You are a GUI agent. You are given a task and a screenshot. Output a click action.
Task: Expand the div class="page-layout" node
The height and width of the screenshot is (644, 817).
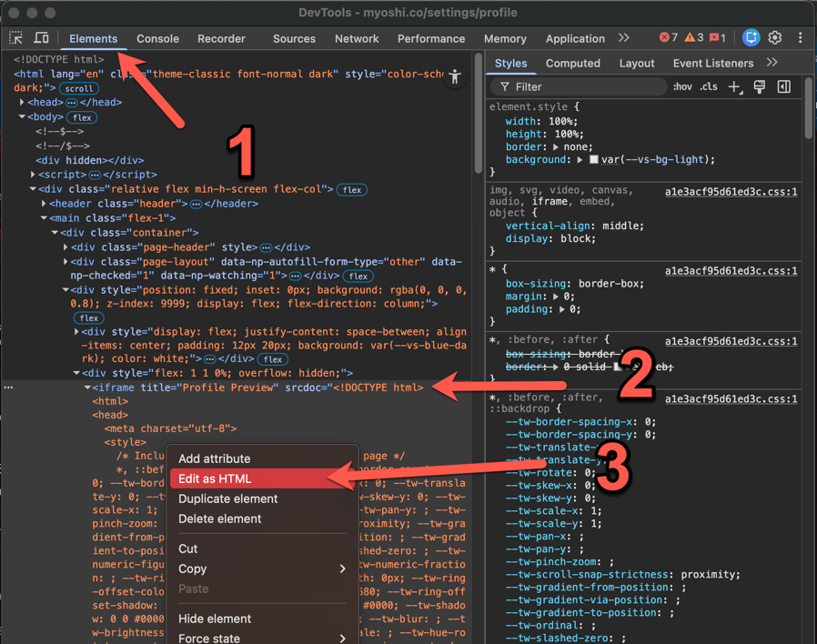66,262
